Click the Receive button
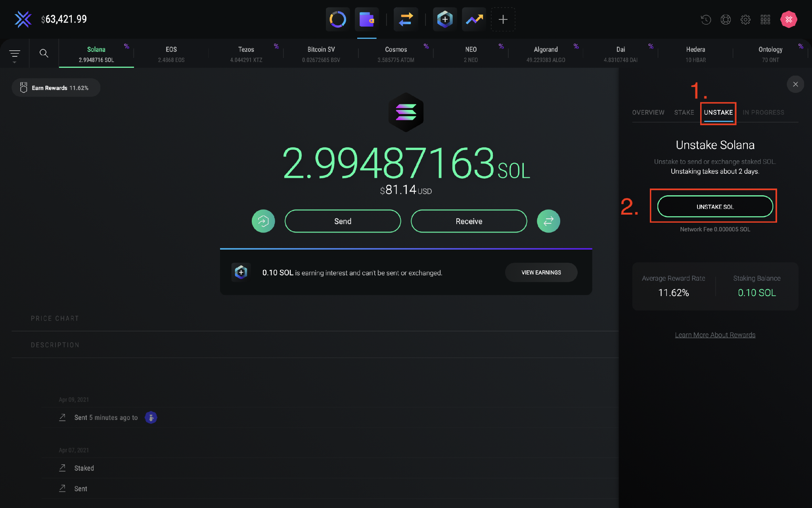 click(x=469, y=221)
